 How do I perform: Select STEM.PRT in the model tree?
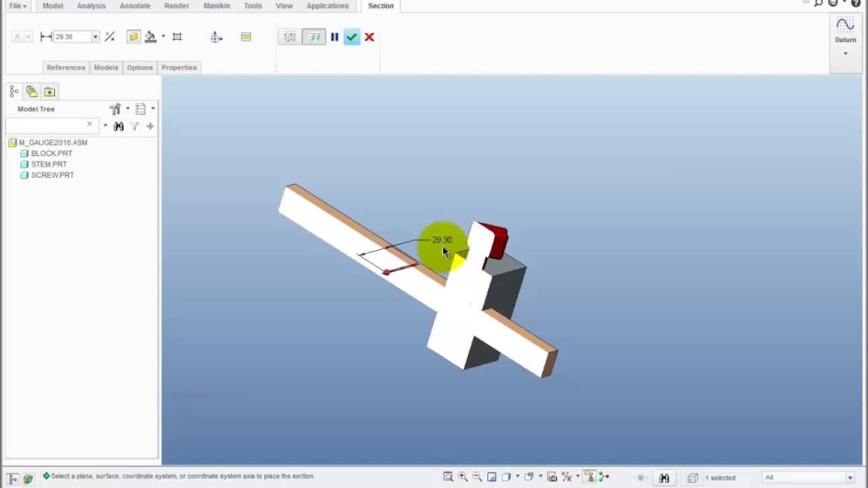49,164
